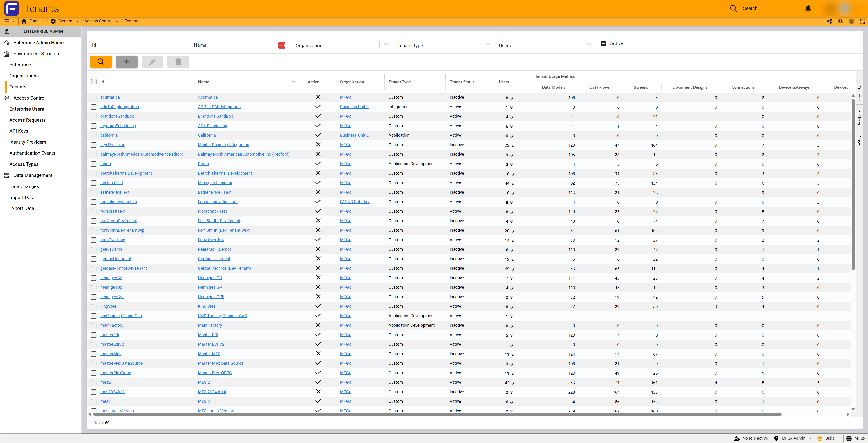Viewport: 868px width, 443px height.
Task: Click the vertical scrollbar of the table
Action: tap(853, 184)
